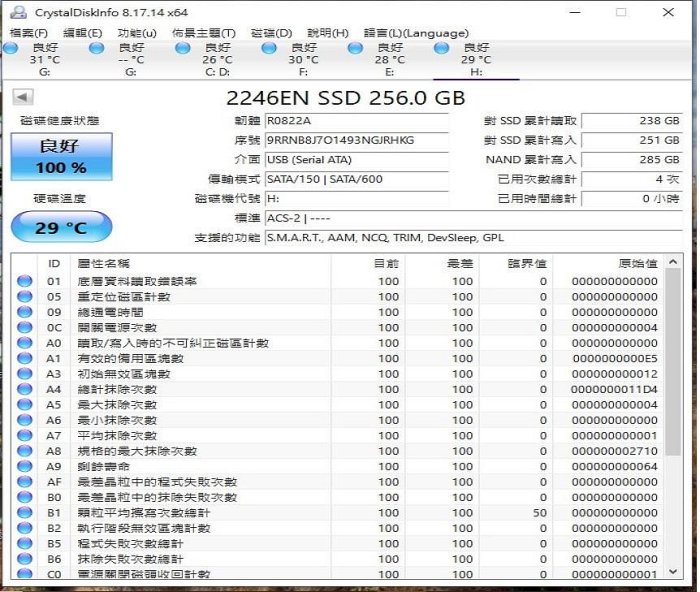Select the H: disk tab
Image resolution: width=700 pixels, height=592 pixels.
475,59
